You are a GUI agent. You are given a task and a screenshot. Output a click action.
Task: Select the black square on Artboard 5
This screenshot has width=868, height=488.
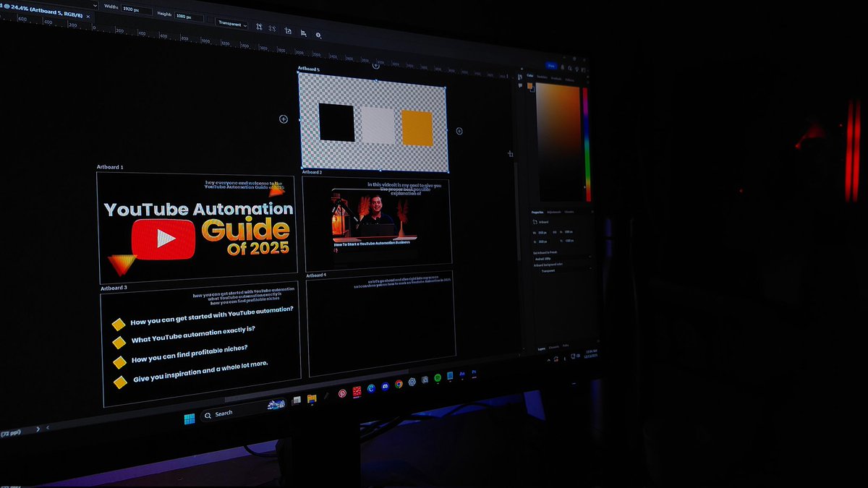click(x=336, y=122)
